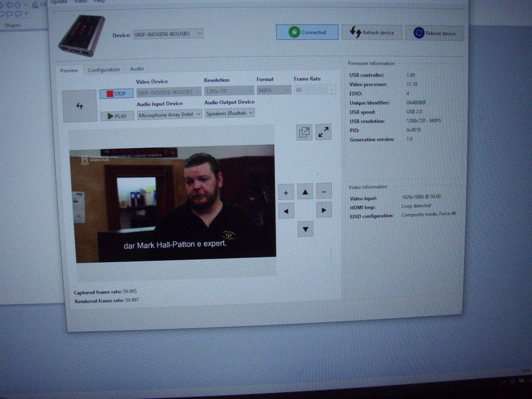Image resolution: width=532 pixels, height=399 pixels.
Task: Click the PID value 0x0018
Action: [413, 130]
